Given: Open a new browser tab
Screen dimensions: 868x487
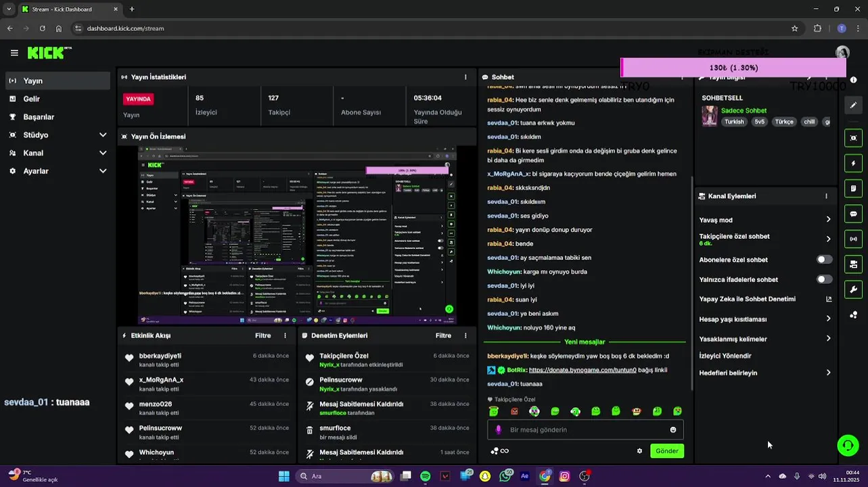Looking at the screenshot, I should (132, 9).
